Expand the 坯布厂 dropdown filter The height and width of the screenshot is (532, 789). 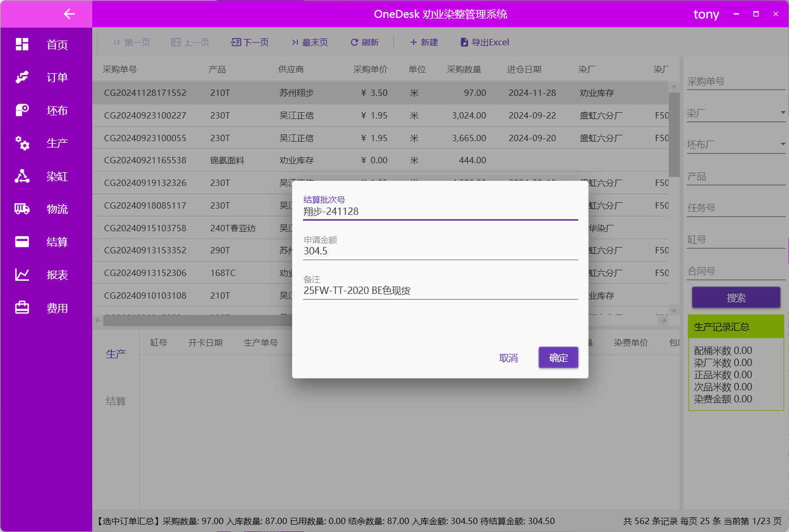tap(783, 144)
